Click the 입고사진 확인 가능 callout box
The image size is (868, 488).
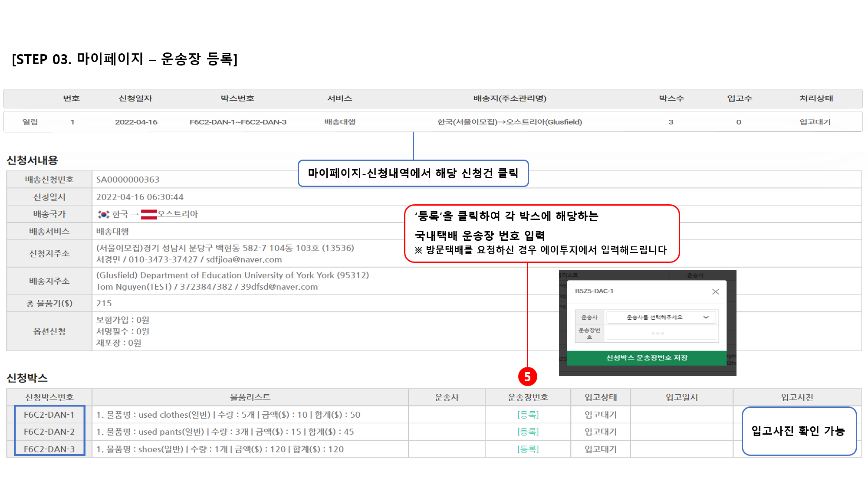(799, 431)
